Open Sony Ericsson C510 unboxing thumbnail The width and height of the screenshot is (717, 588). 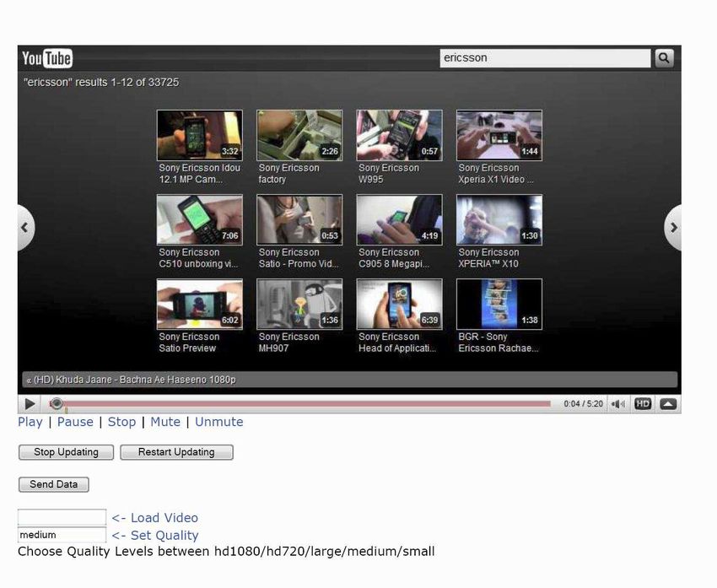(199, 219)
